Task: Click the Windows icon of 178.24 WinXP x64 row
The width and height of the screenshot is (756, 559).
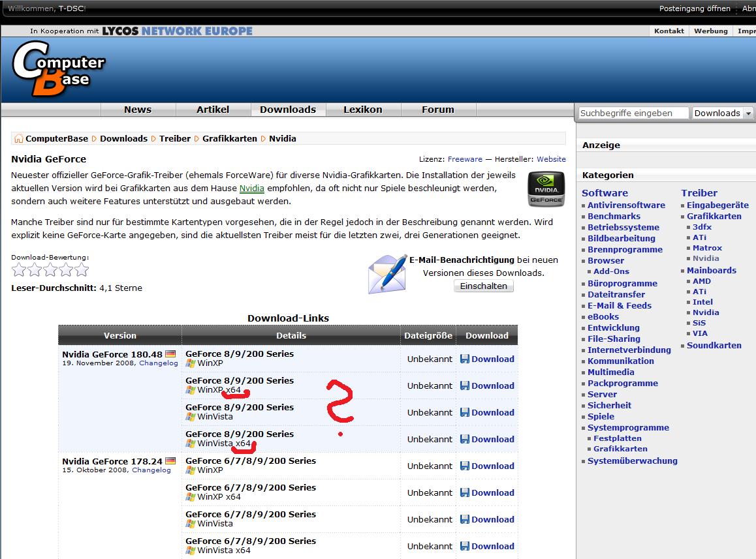Action: click(x=191, y=497)
